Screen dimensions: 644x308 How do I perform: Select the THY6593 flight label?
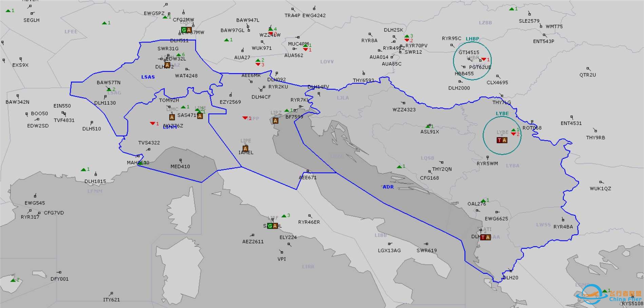363,80
